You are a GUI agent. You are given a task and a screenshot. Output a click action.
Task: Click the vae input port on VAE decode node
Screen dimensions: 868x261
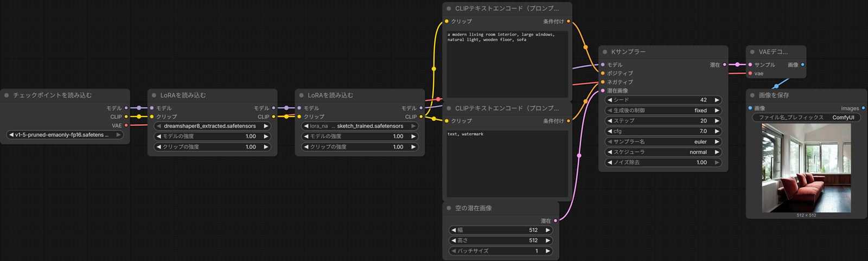tap(750, 73)
